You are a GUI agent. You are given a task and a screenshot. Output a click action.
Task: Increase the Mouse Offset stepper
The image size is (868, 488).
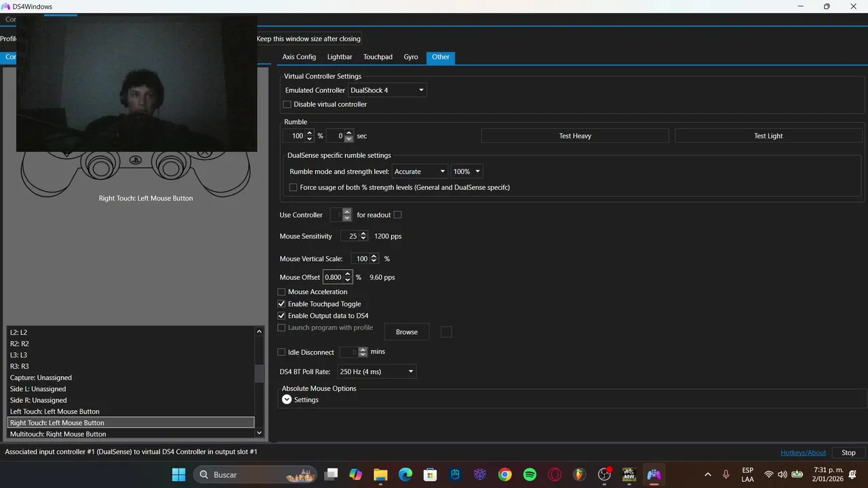348,274
